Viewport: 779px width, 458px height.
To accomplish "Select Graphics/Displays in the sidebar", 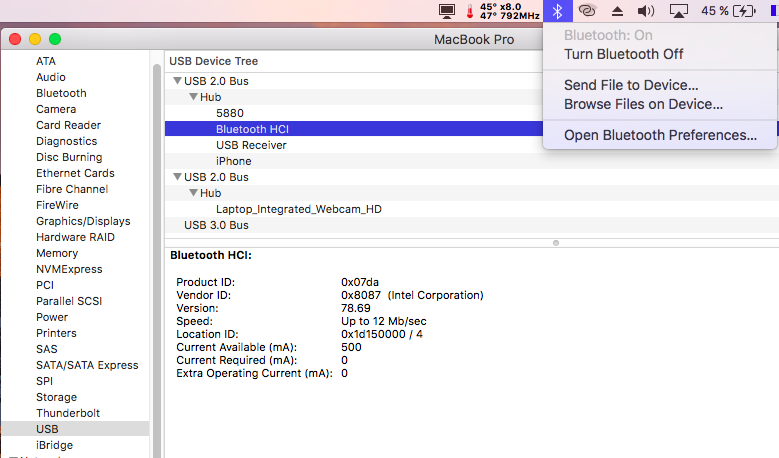I will point(83,221).
